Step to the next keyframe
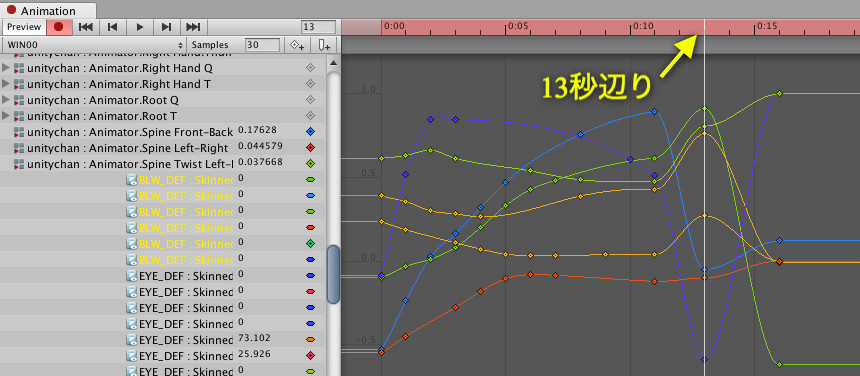860x376 pixels. [x=166, y=27]
